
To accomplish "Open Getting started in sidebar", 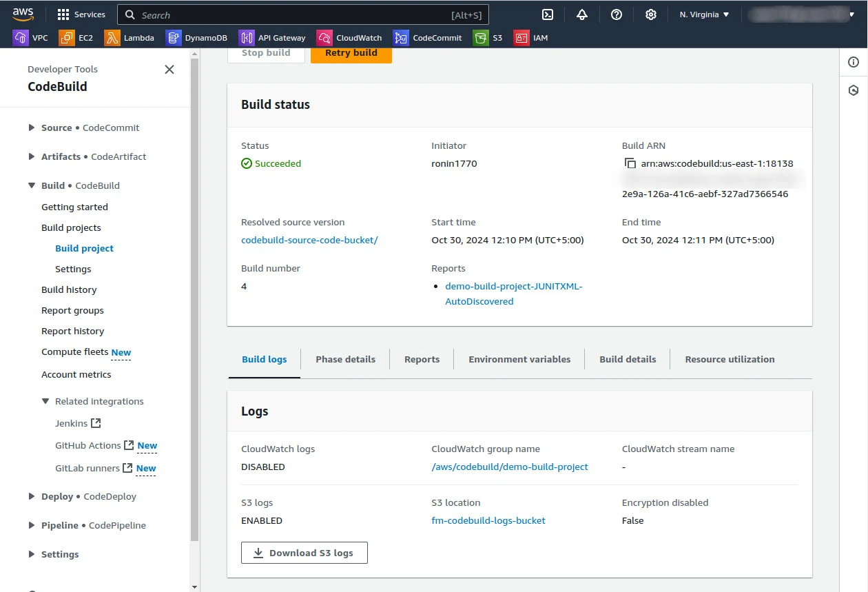I will pos(74,207).
